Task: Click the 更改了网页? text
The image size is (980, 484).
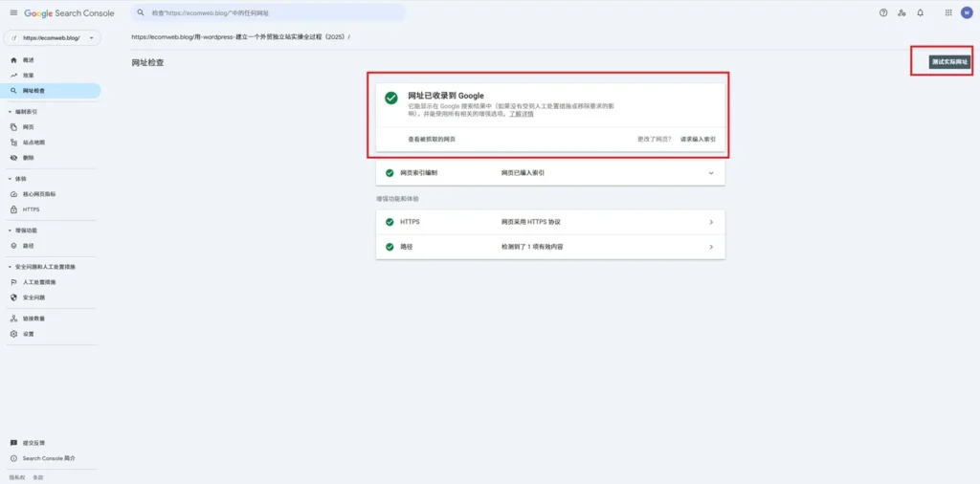Action: pos(655,140)
